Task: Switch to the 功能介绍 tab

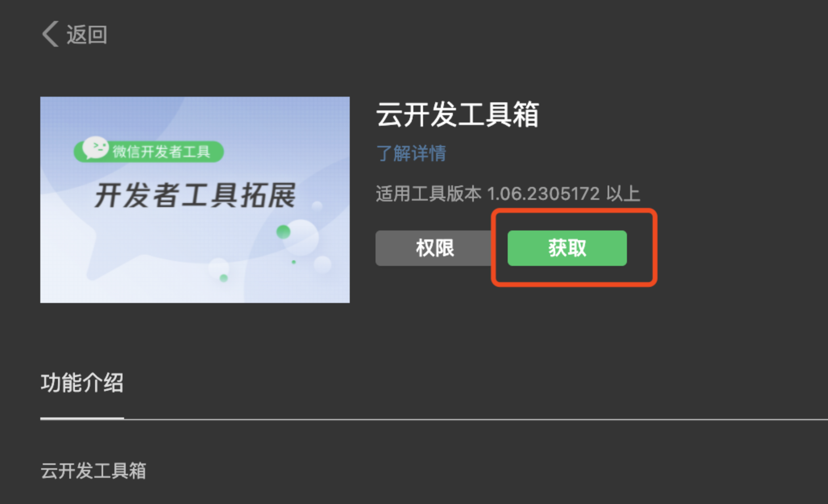Action: tap(82, 382)
